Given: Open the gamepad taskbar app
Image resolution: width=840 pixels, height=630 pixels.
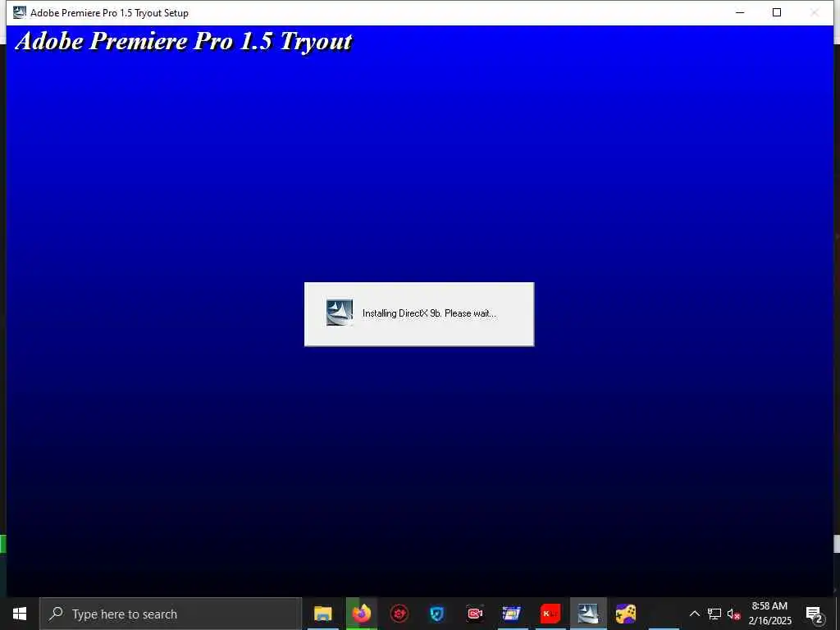Looking at the screenshot, I should tap(626, 614).
